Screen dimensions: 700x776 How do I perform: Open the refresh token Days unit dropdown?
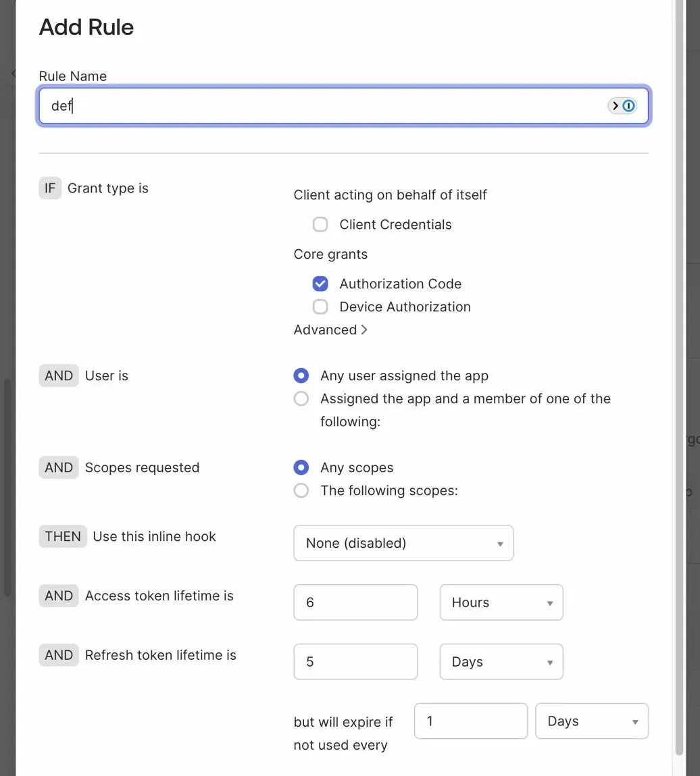pos(501,662)
